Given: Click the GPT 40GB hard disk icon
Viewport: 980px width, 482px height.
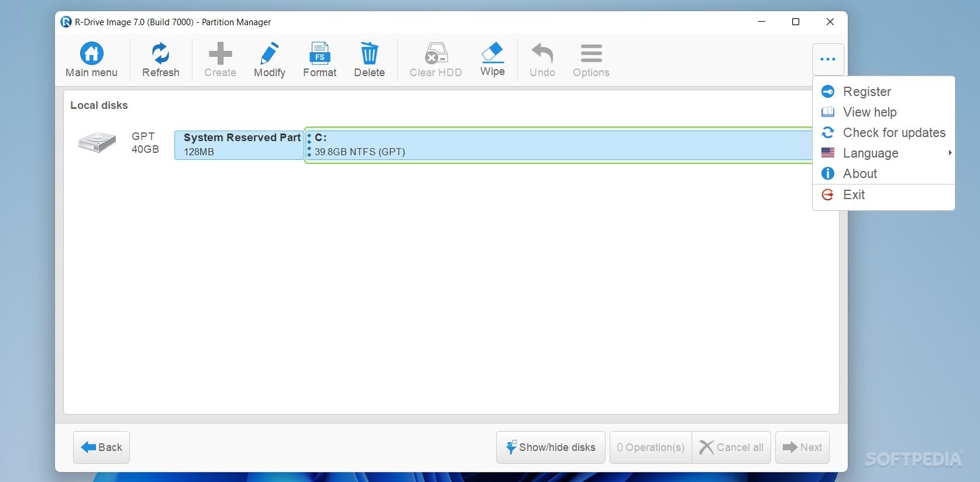Looking at the screenshot, I should click(x=97, y=142).
